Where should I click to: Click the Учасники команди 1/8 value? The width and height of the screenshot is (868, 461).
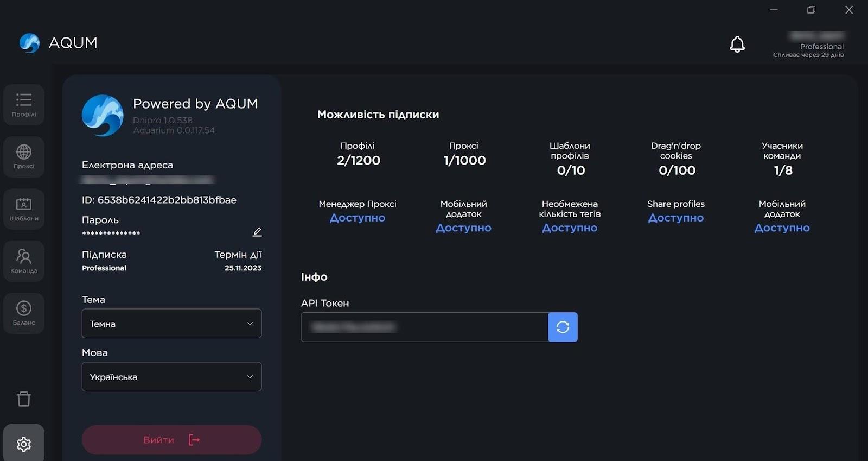pyautogui.click(x=783, y=170)
